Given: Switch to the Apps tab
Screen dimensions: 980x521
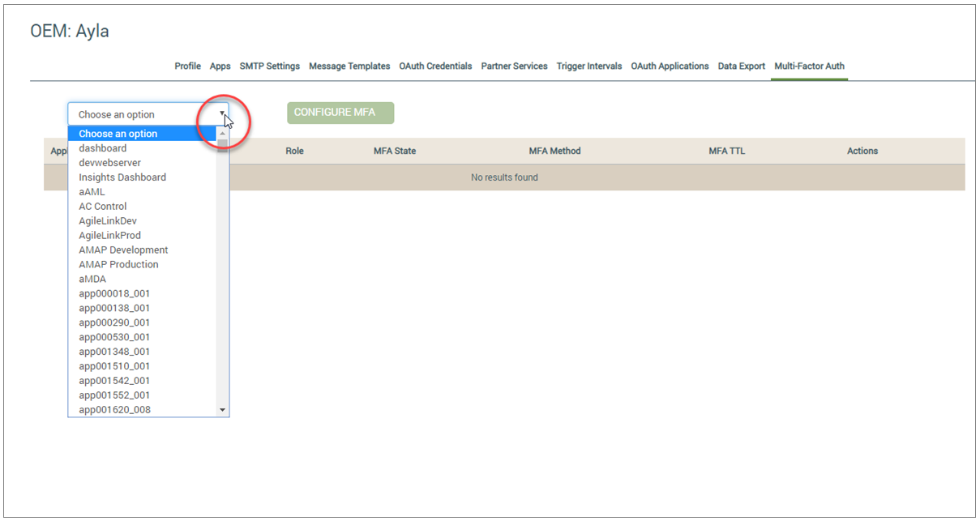Looking at the screenshot, I should coord(220,66).
